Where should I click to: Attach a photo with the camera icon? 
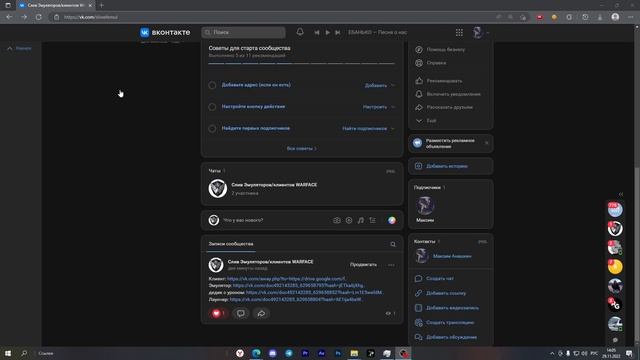tap(337, 220)
